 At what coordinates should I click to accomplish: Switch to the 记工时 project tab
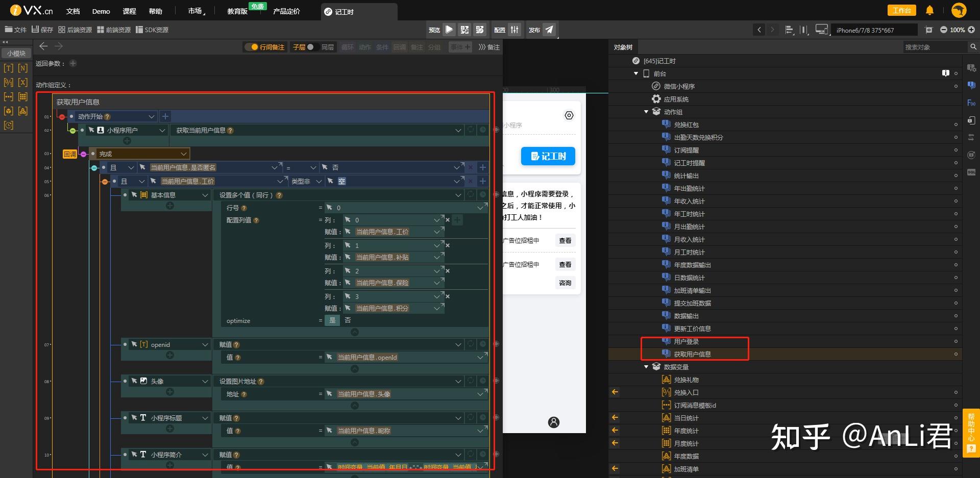pos(359,12)
